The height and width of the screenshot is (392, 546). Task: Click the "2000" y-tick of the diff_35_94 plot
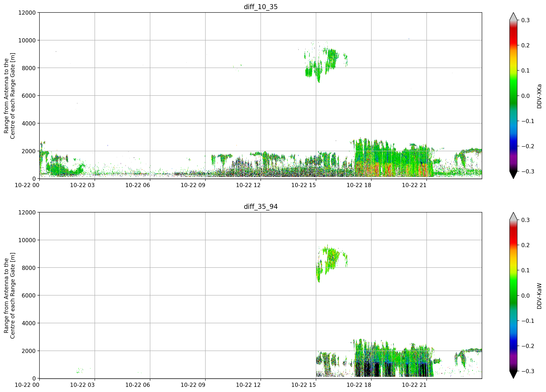point(29,351)
